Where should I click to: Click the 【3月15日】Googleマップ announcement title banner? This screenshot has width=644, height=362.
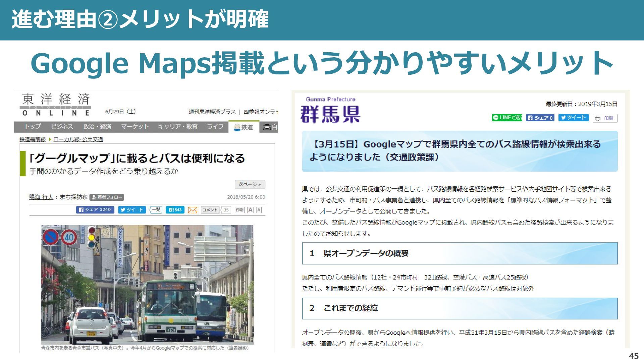pos(460,151)
